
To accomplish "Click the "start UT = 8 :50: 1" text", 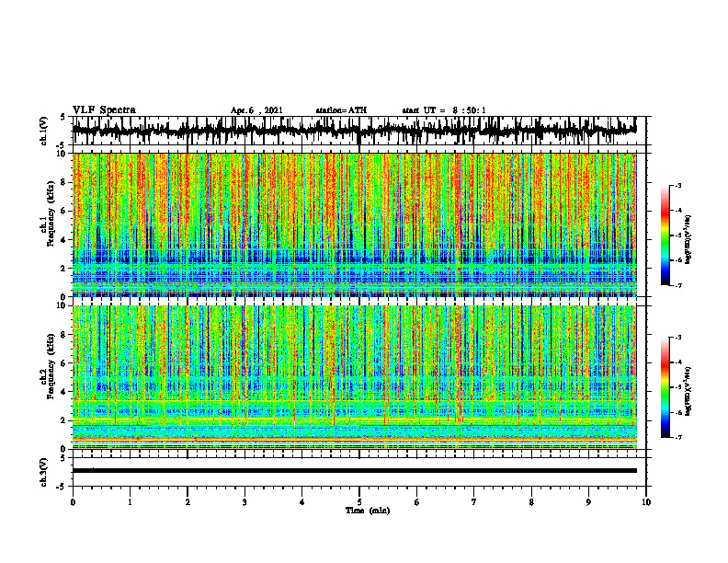I will click(x=444, y=110).
